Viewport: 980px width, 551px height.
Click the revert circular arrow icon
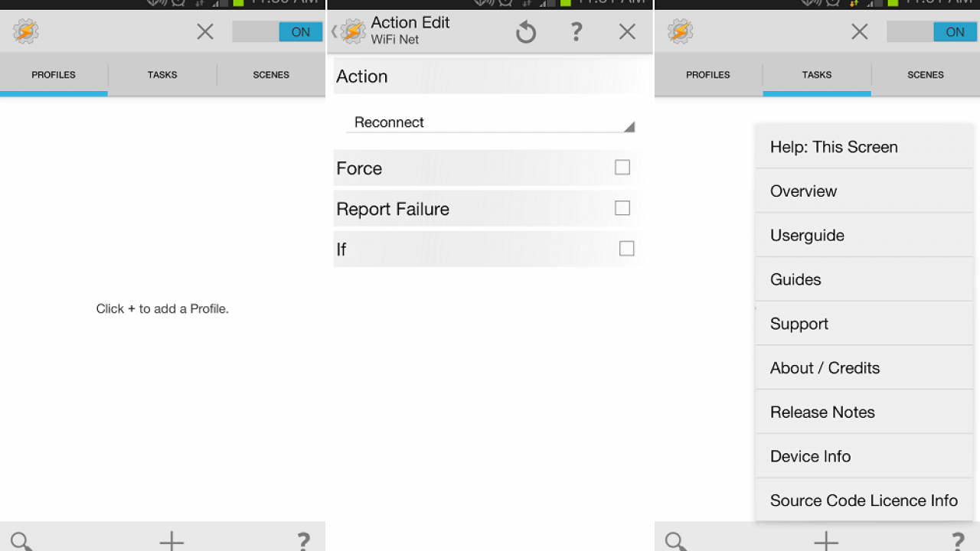click(526, 32)
